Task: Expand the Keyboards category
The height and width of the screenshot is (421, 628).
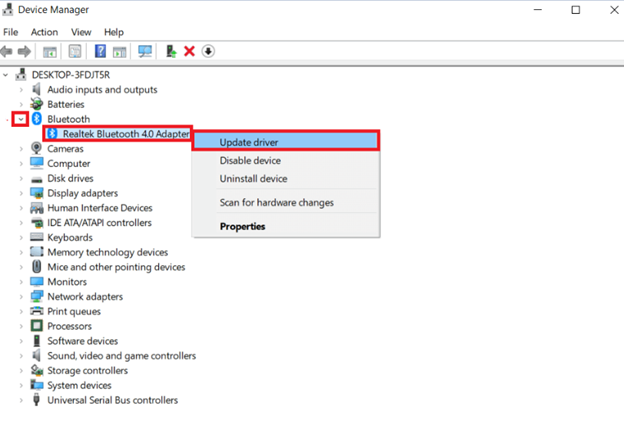Action: (x=21, y=238)
